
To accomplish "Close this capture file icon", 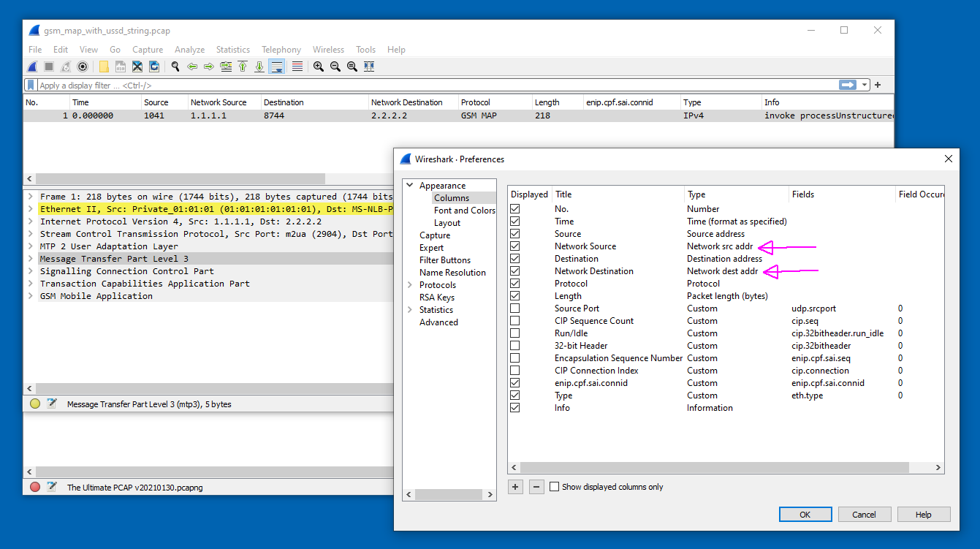I will click(x=137, y=67).
